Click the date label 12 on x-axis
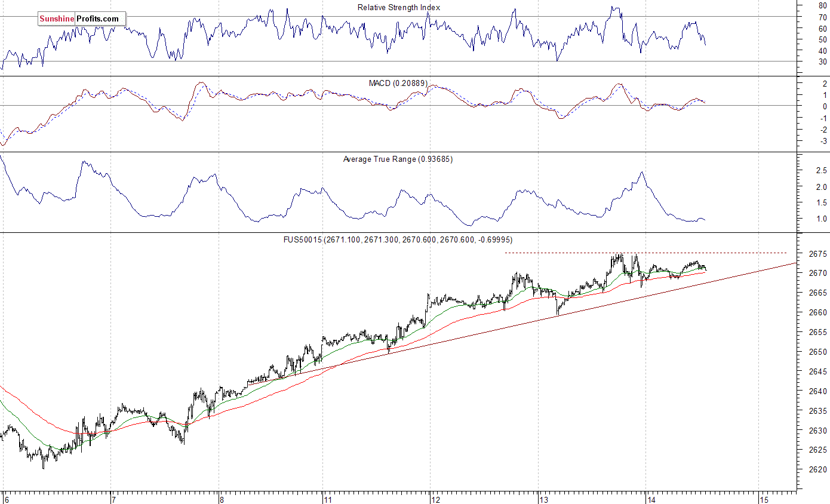This screenshot has width=830, height=504. [x=436, y=499]
